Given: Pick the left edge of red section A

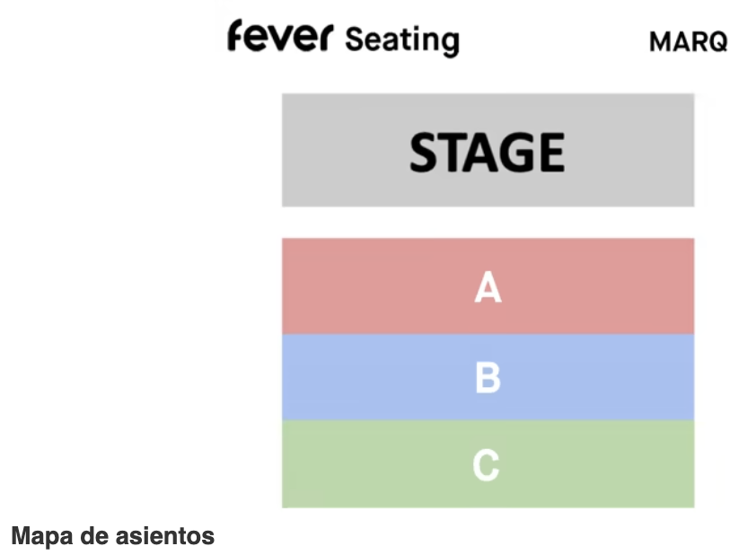Looking at the screenshot, I should click(296, 286).
